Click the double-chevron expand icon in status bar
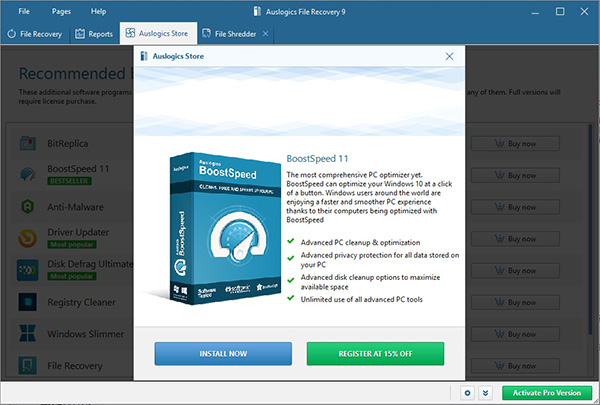This screenshot has width=600, height=405. click(x=485, y=393)
